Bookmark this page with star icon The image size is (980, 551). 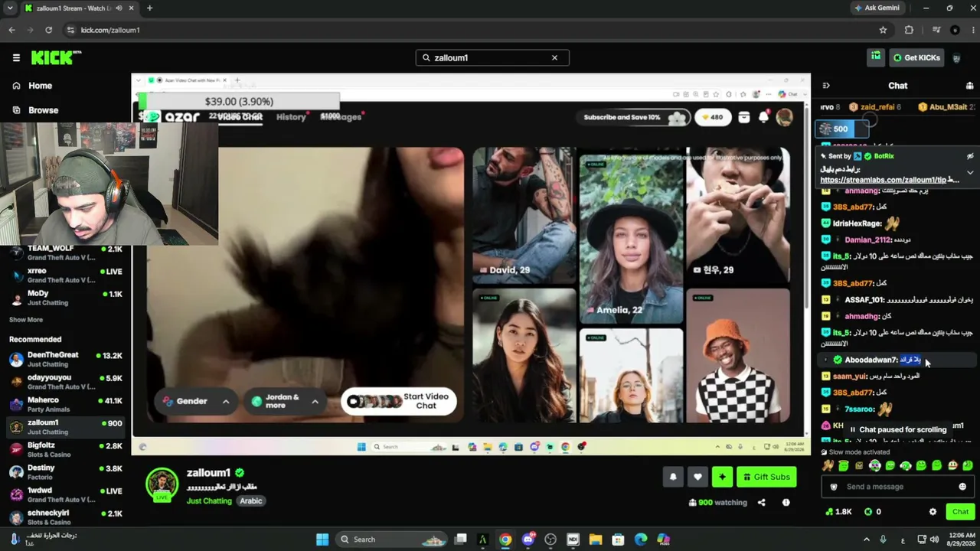click(x=883, y=30)
